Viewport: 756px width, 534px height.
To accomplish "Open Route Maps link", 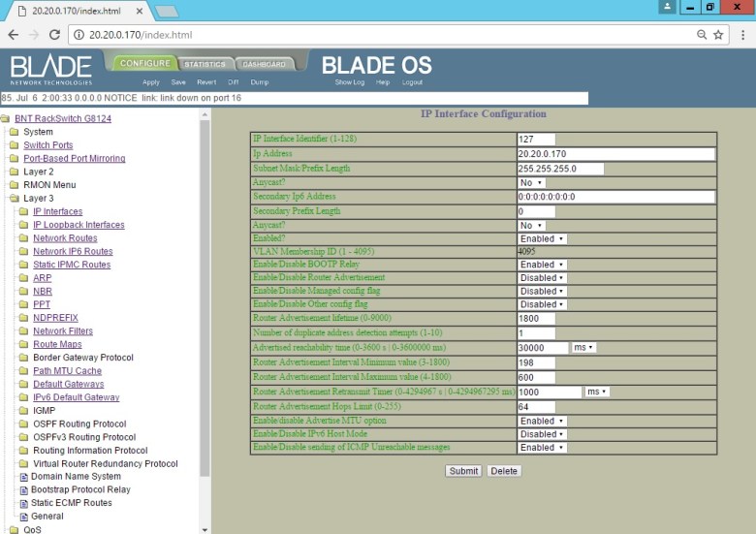I will pyautogui.click(x=57, y=344).
